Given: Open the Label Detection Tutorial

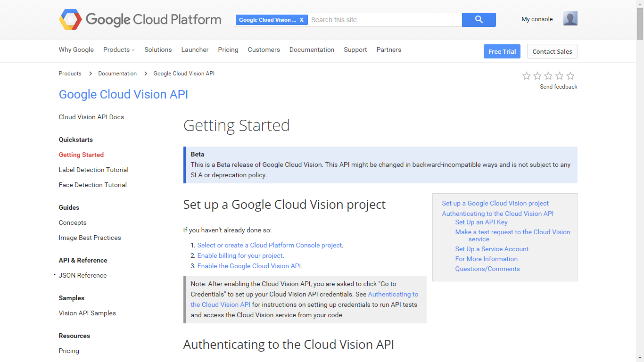Looking at the screenshot, I should 94,170.
